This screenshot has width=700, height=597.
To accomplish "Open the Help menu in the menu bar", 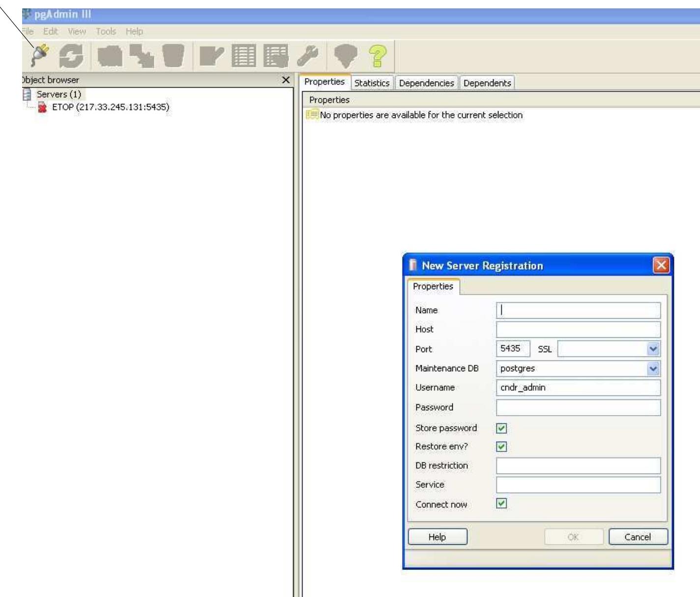I will 134,31.
